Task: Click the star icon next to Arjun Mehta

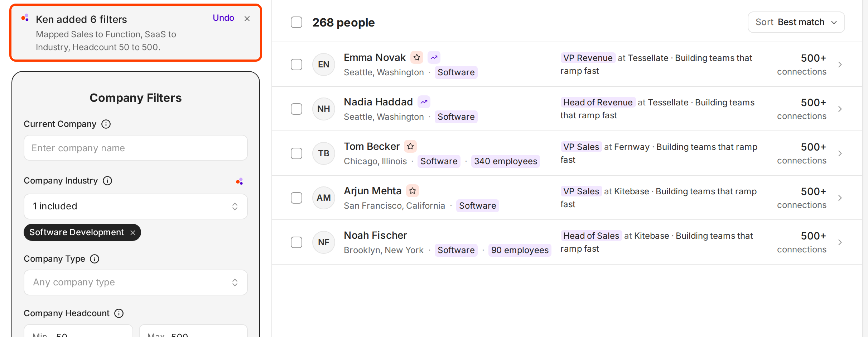Action: (413, 191)
